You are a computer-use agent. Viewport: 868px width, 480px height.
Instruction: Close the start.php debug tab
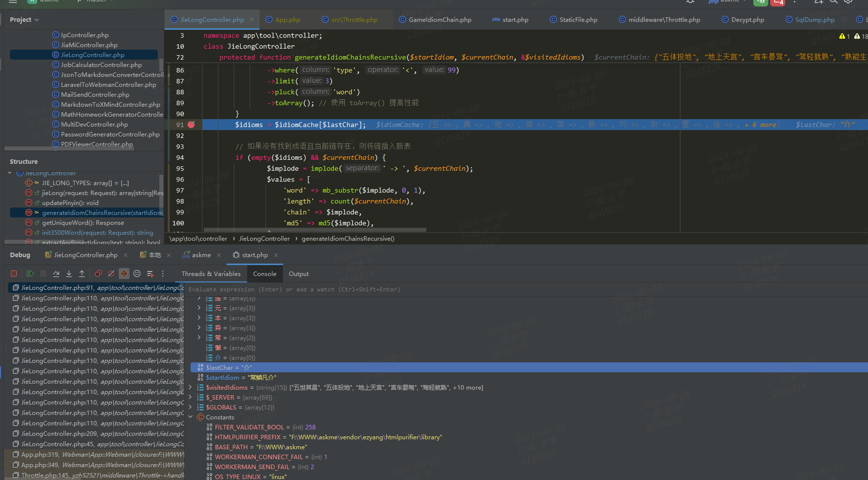(x=276, y=255)
